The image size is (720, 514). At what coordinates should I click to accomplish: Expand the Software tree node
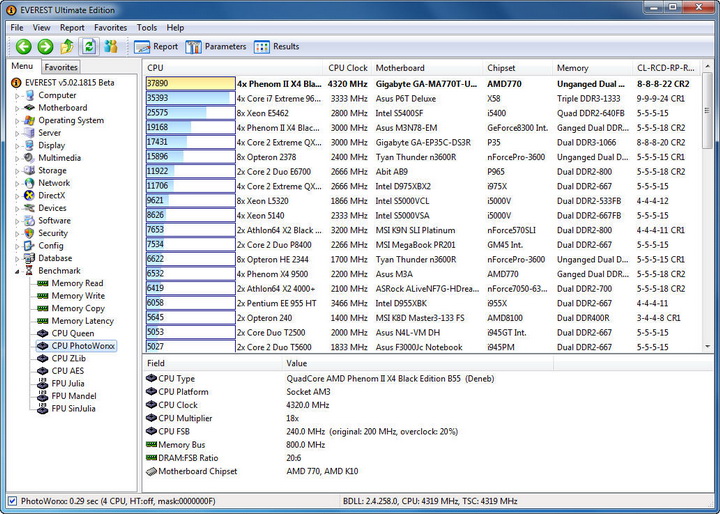point(17,221)
